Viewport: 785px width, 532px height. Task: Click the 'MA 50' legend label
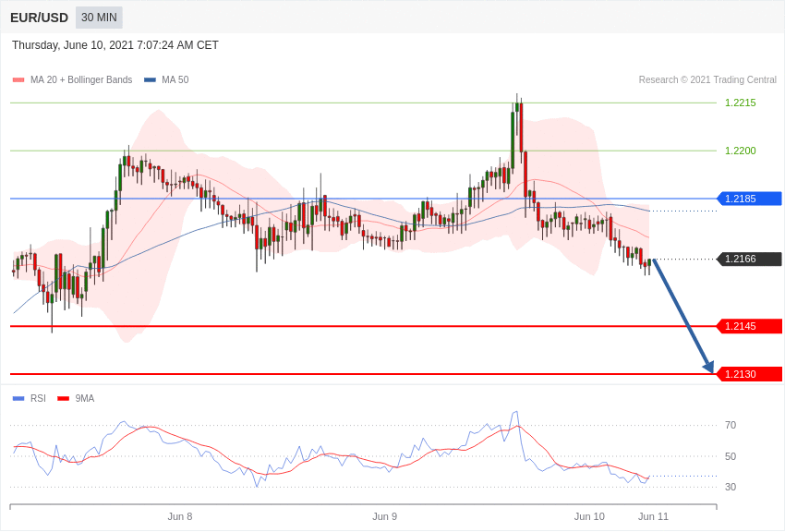[x=175, y=80]
